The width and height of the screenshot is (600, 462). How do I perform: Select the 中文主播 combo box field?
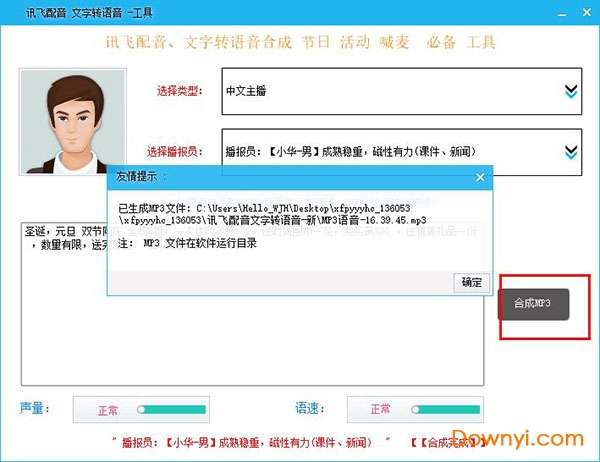402,91
